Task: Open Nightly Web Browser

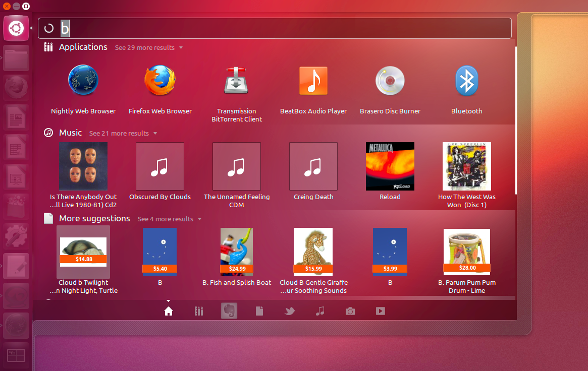Action: coord(83,81)
